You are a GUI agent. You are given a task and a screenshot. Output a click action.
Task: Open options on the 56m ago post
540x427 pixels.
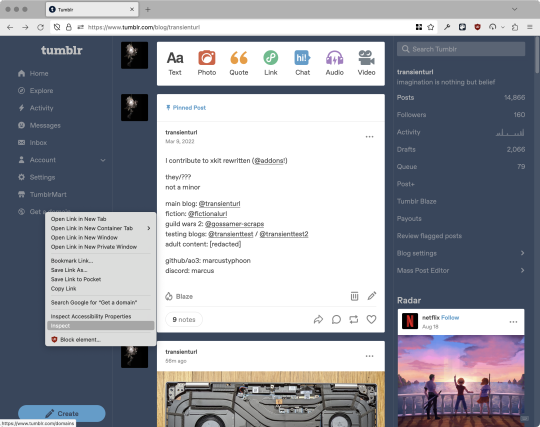tap(370, 356)
